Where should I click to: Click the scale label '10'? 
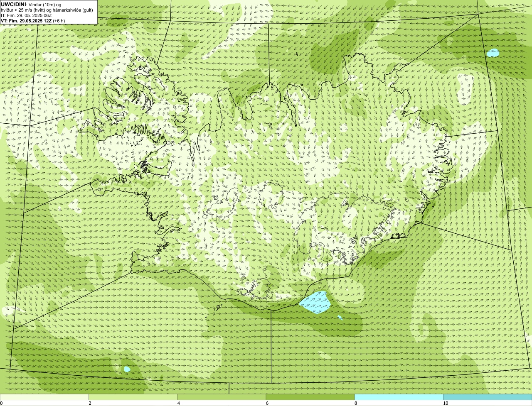click(x=446, y=403)
